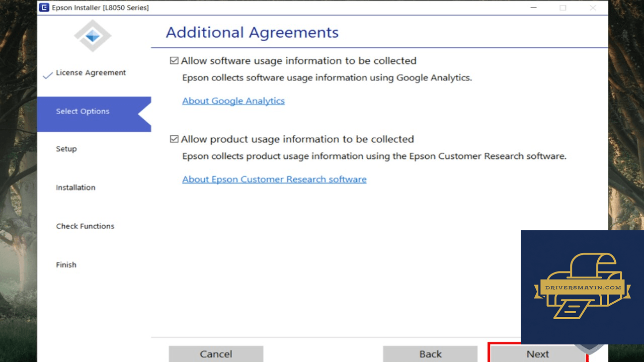Open About Epson Customer Research software link
The image size is (644, 362).
point(274,179)
